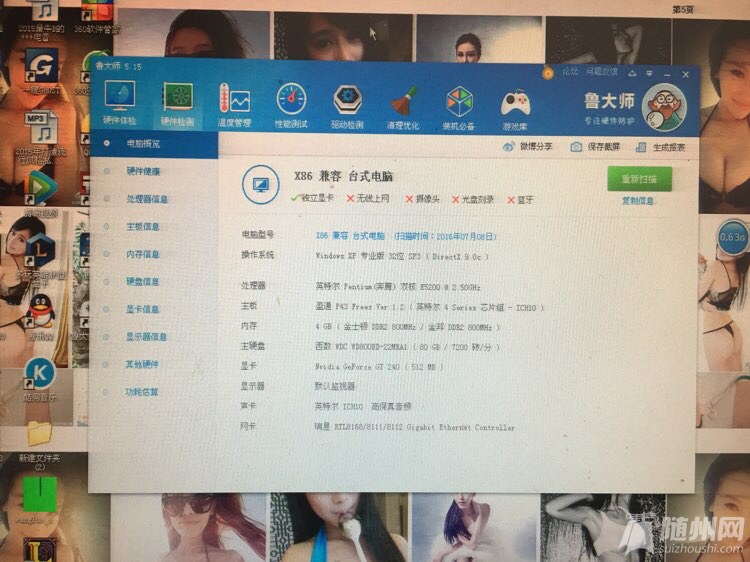Open 一键GHOST desktop shortcut
Screen dimensions: 750x562
click(x=41, y=71)
